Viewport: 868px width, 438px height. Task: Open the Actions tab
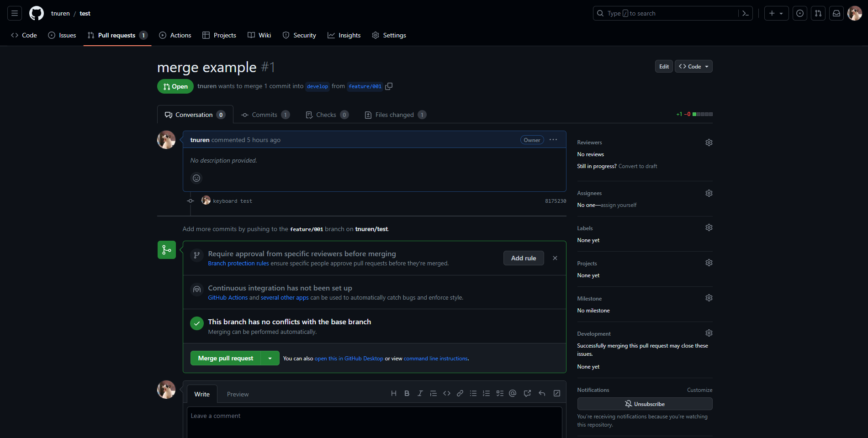[x=175, y=35]
